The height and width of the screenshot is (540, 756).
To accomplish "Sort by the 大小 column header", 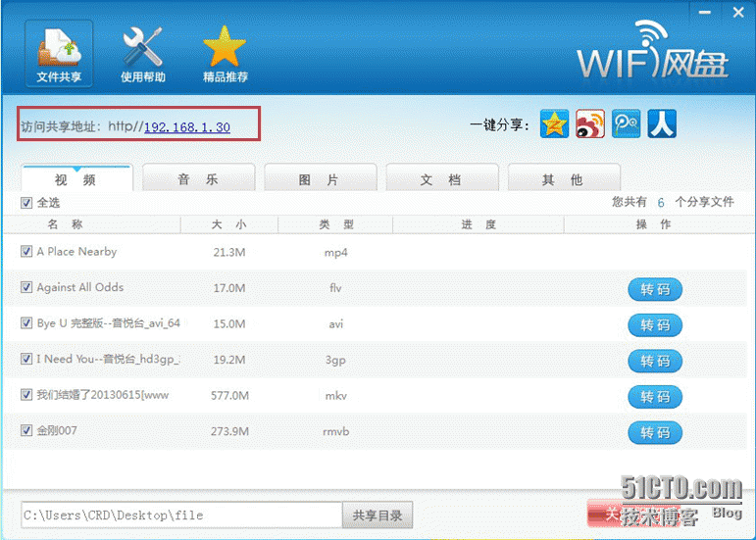I will [229, 224].
